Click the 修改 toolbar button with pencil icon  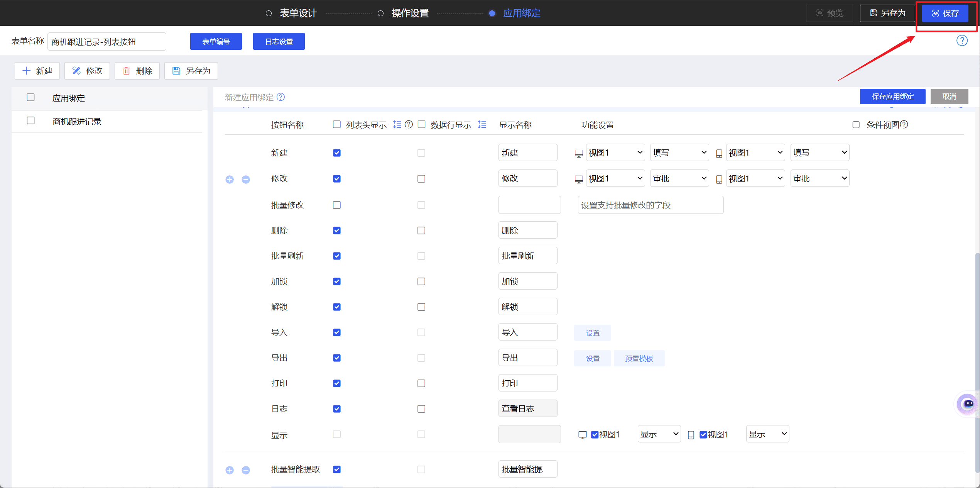coord(87,71)
